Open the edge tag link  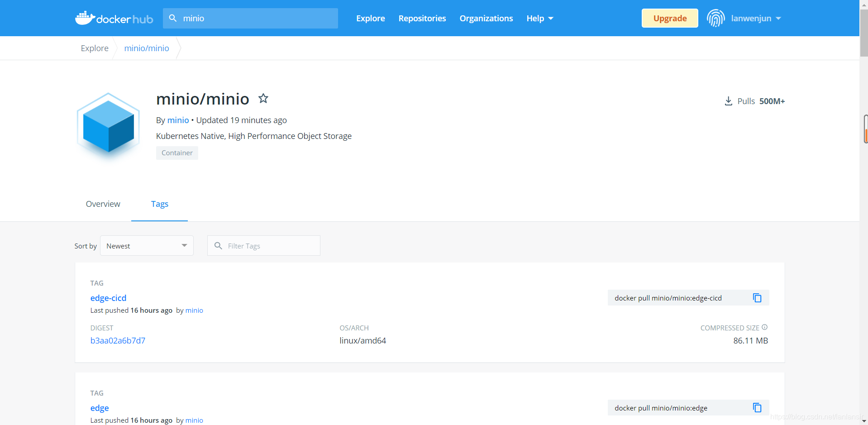pyautogui.click(x=100, y=408)
